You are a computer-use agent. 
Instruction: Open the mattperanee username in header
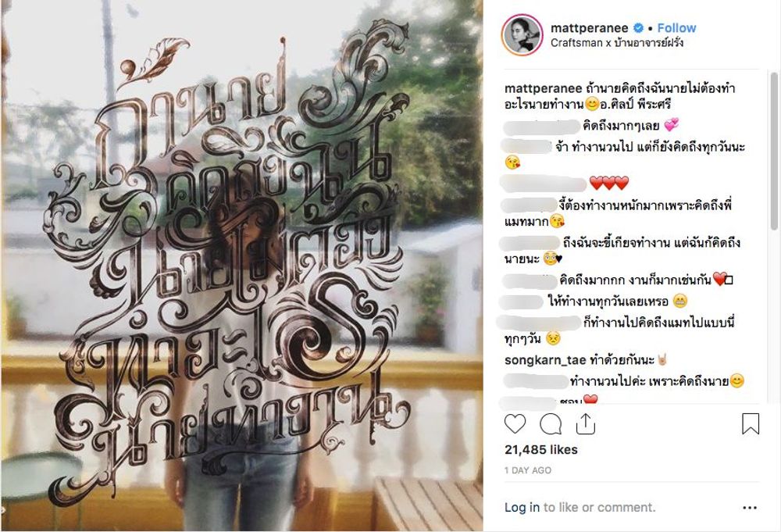[589, 28]
